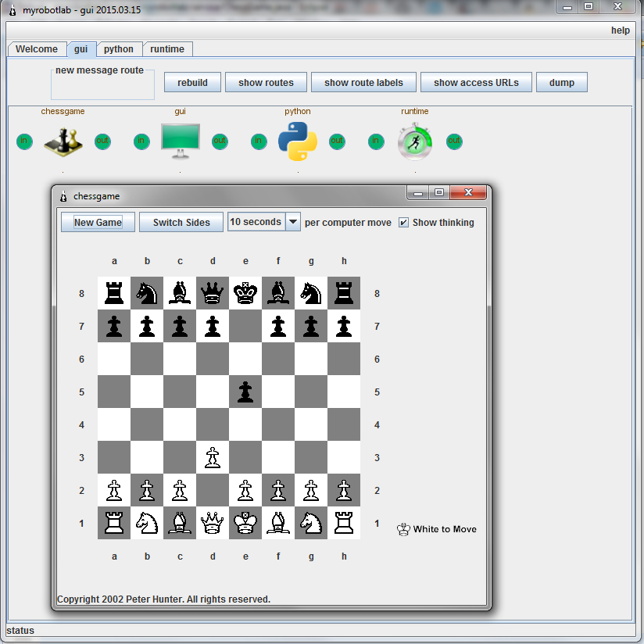Close the chessgame inner window

click(468, 192)
